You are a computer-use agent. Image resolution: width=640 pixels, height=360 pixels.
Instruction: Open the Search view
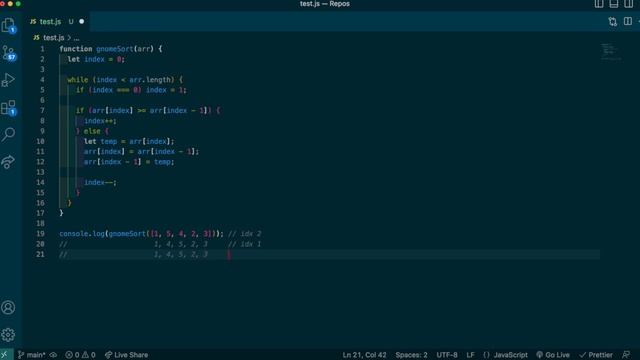[x=8, y=134]
